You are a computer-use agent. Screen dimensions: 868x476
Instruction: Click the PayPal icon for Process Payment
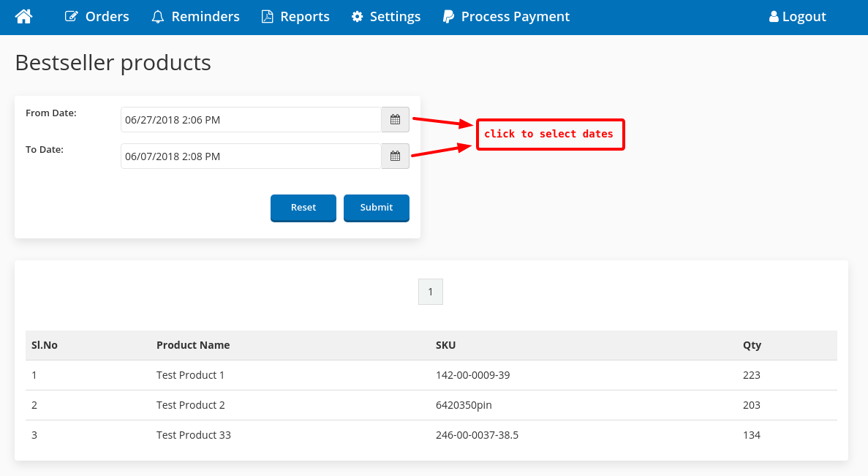448,17
